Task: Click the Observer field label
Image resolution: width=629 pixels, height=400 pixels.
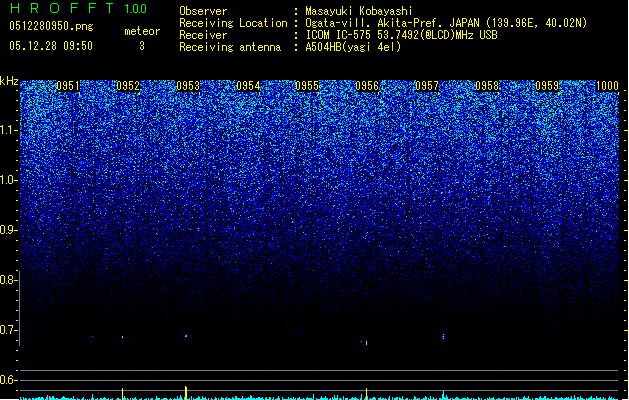Action: (x=203, y=11)
